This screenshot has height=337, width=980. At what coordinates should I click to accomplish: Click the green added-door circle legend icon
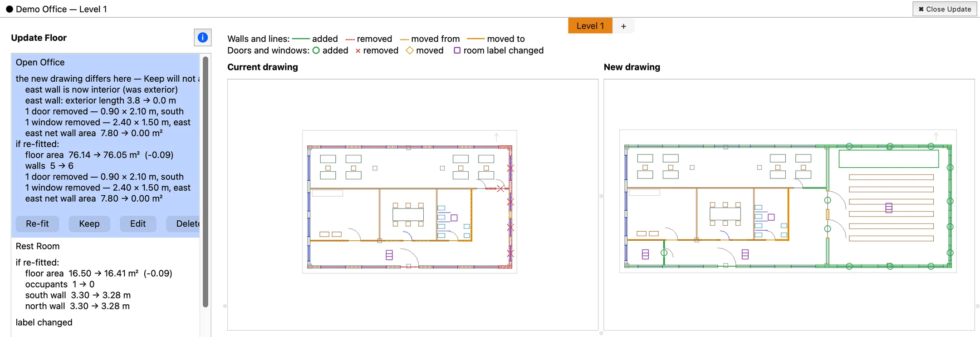[x=316, y=50]
